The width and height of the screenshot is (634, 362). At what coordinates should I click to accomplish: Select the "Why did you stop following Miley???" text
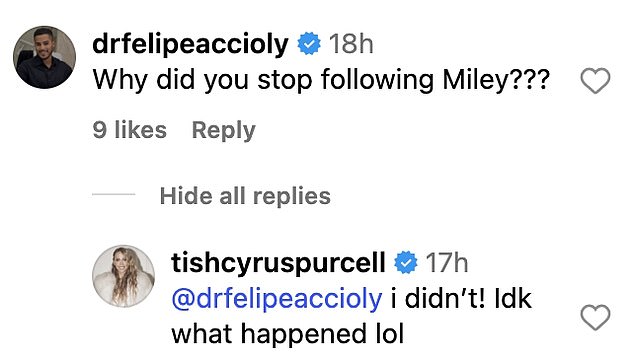pyautogui.click(x=321, y=80)
